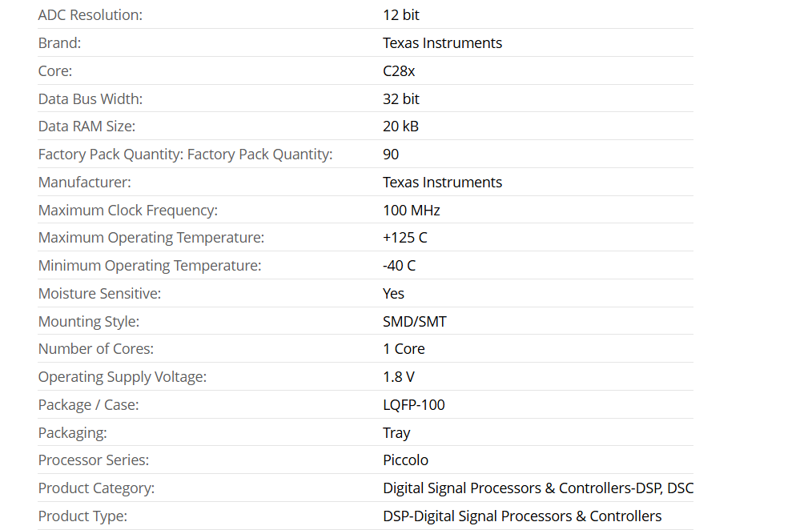Click the 'Tray' packaging value
The height and width of the screenshot is (530, 812).
[x=396, y=433]
